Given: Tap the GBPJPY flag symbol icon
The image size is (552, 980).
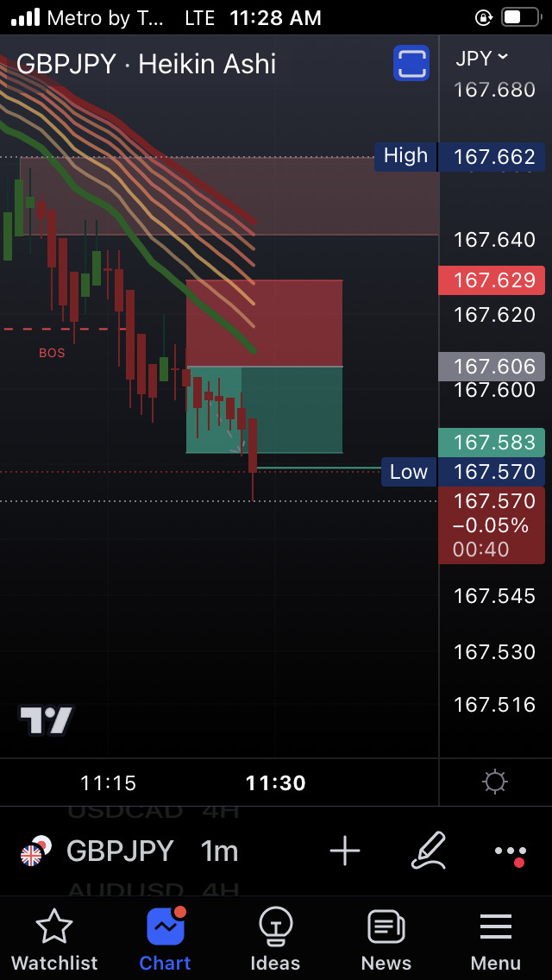Looking at the screenshot, I should (x=35, y=851).
